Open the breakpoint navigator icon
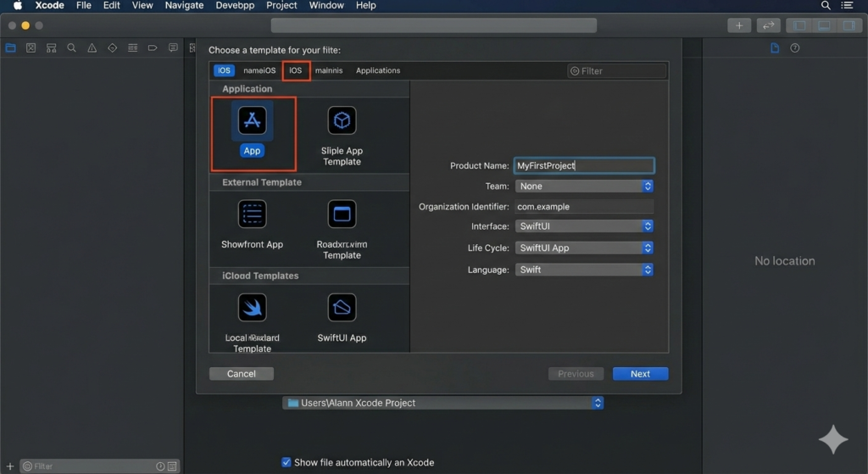 [x=153, y=47]
